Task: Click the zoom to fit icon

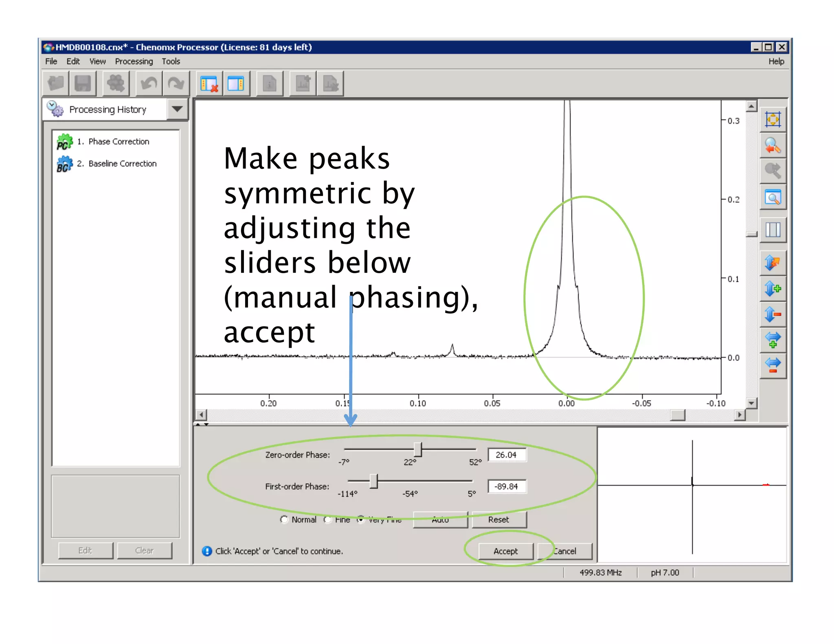Action: click(773, 120)
